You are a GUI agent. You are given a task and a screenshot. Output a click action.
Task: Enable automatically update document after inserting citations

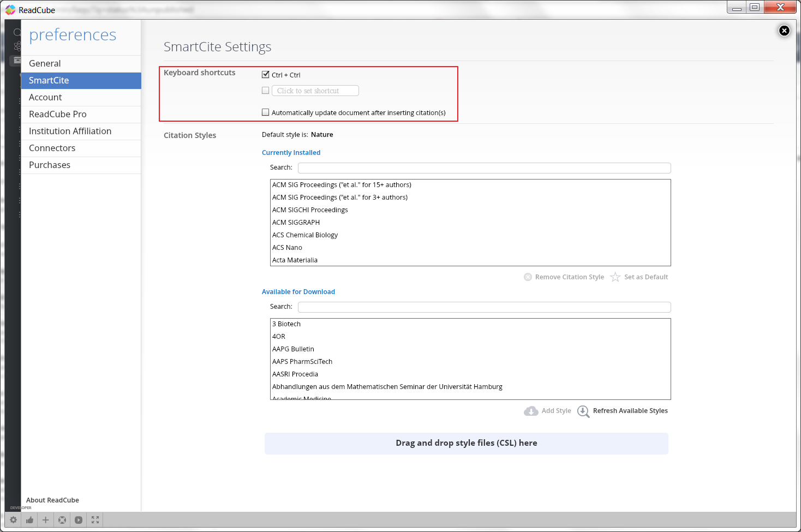(266, 112)
